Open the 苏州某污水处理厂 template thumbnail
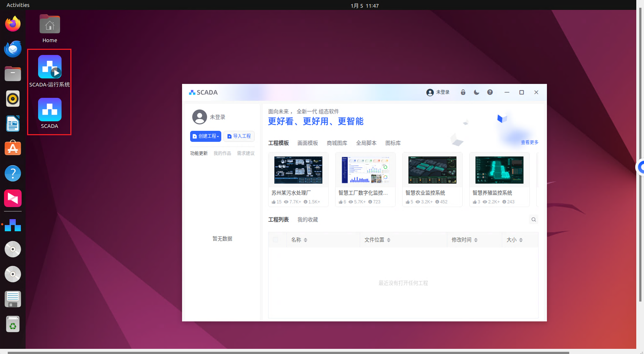Image resolution: width=644 pixels, height=354 pixels. point(298,170)
